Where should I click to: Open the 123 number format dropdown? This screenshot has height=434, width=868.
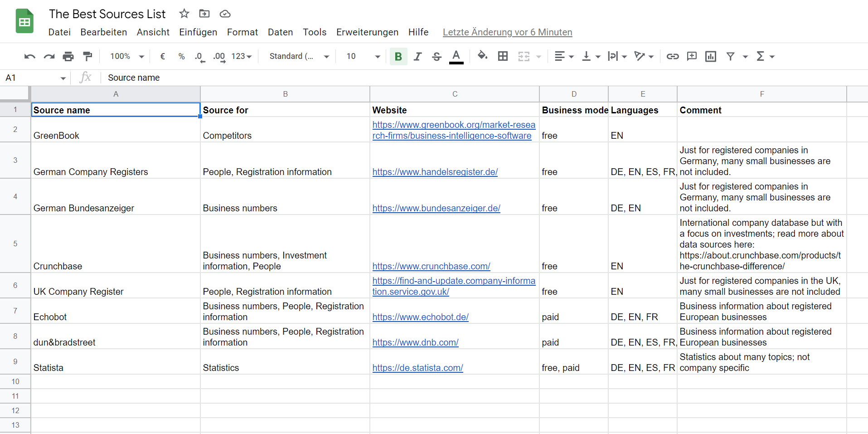coord(242,56)
